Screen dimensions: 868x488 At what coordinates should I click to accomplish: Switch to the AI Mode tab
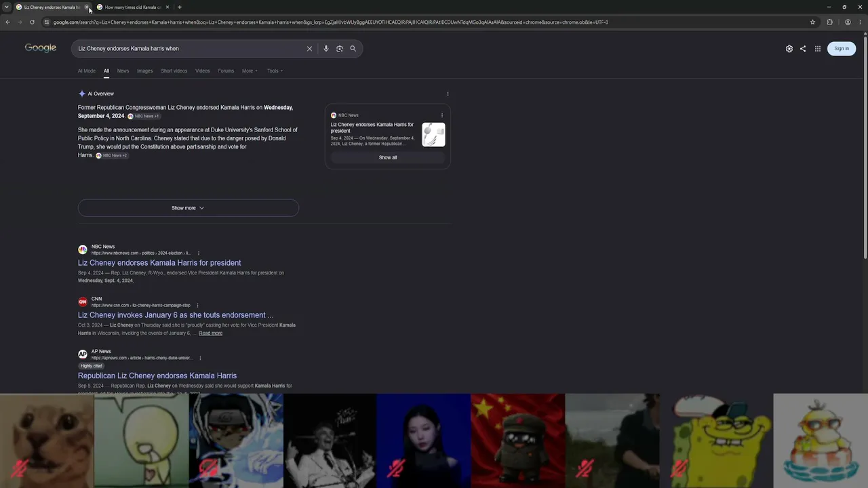click(86, 71)
